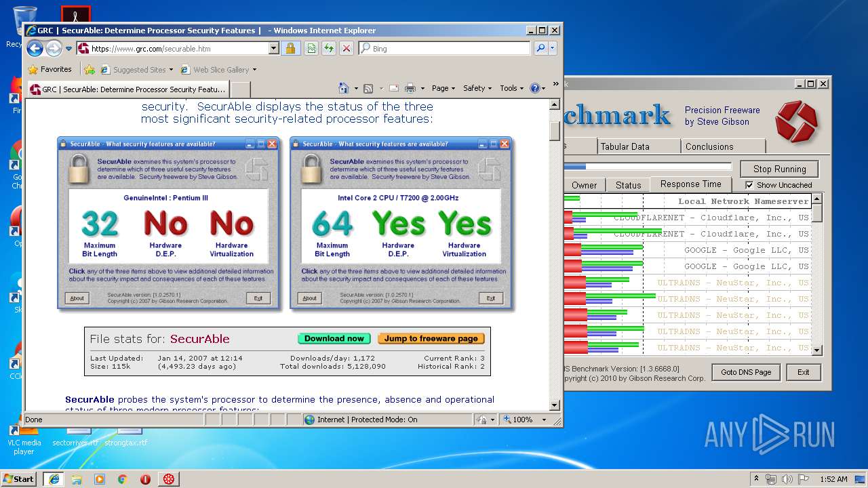The height and width of the screenshot is (488, 868).
Task: Open File Explorer from the taskbar
Action: tap(77, 479)
